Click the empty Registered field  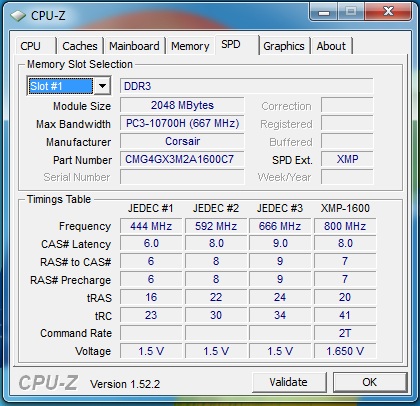click(x=347, y=123)
